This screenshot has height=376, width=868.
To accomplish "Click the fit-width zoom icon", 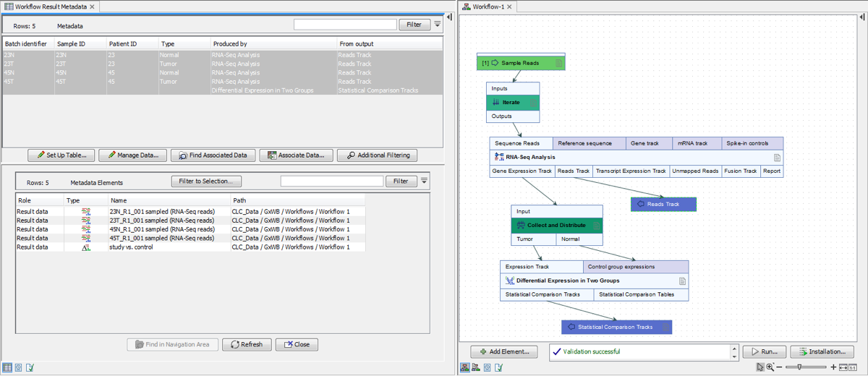I will (843, 367).
